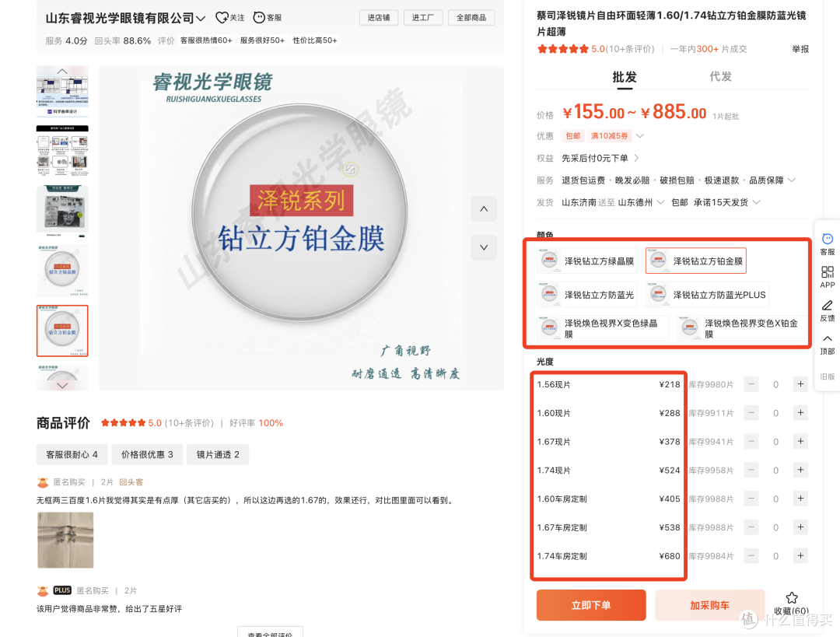The image size is (840, 637).
Task: Increase quantity for 1.74车房定制
Action: coord(800,555)
